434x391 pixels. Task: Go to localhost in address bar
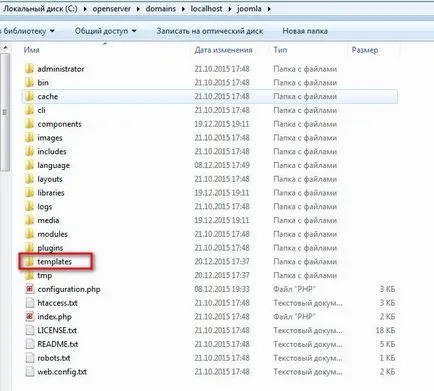click(206, 9)
